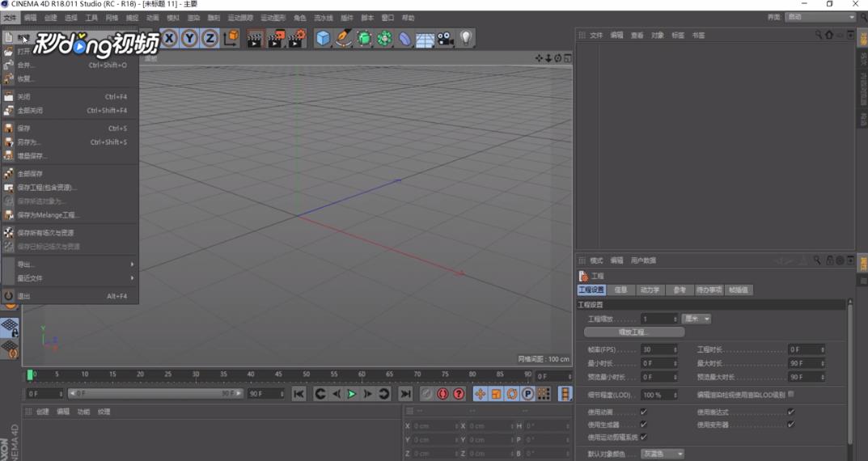Viewport: 868px width, 461px height.
Task: Open the Bend deformer icon
Action: 405,39
